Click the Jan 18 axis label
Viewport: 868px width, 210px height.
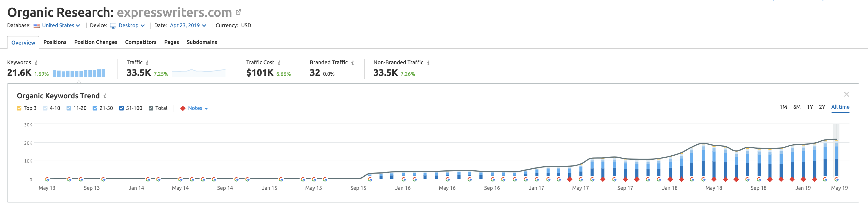[x=670, y=188]
